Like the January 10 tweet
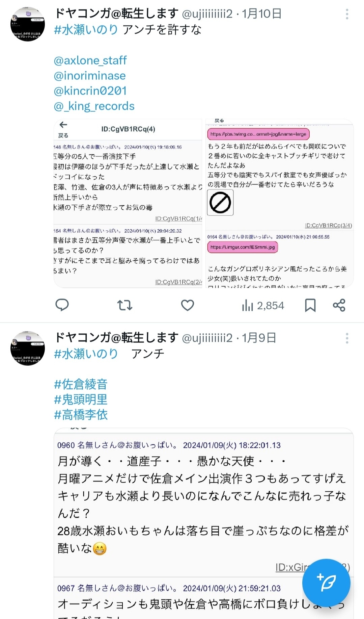364x619 pixels. coord(188,305)
